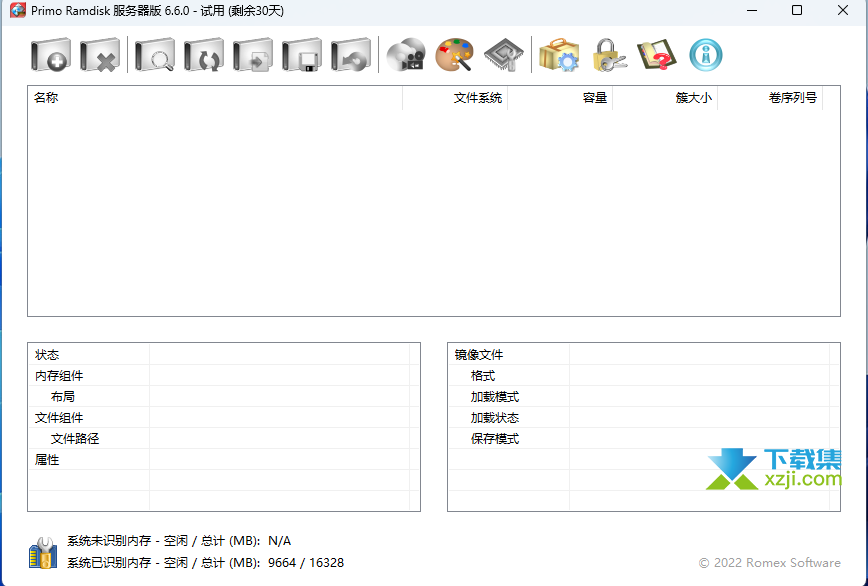Click the delete disk icon with X

click(x=100, y=55)
